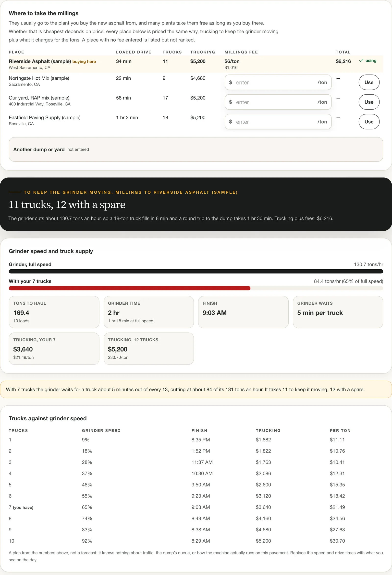This screenshot has width=392, height=575.
Task: Select the Riverside Asphalt (sample) place name
Action: 40,61
